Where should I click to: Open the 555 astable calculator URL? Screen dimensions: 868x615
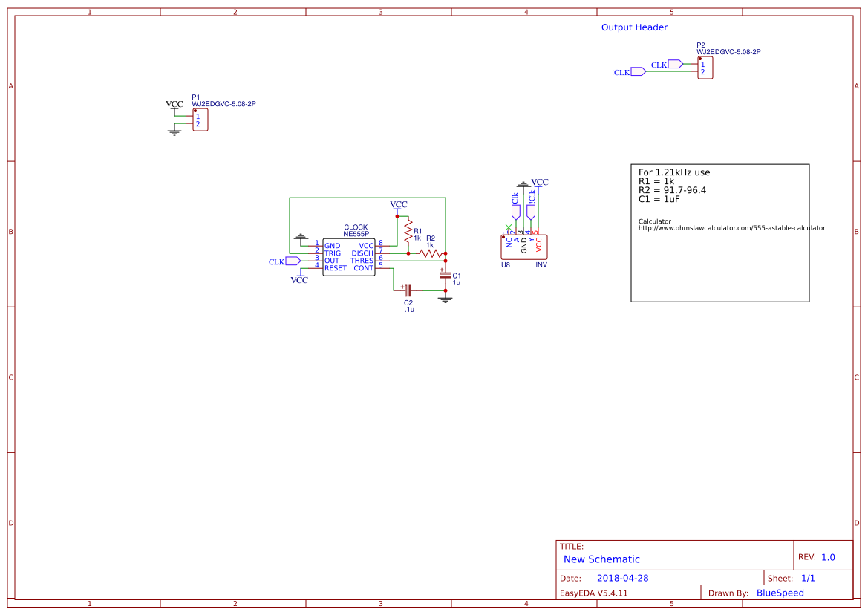pyautogui.click(x=731, y=228)
